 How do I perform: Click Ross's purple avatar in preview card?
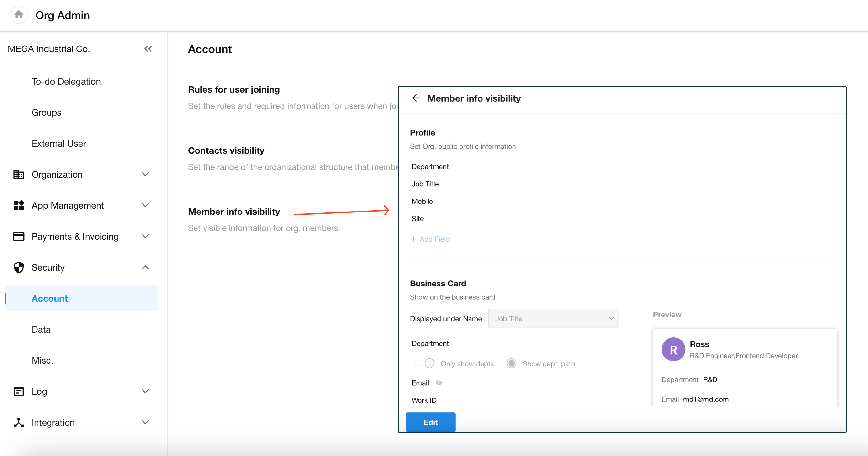[673, 349]
